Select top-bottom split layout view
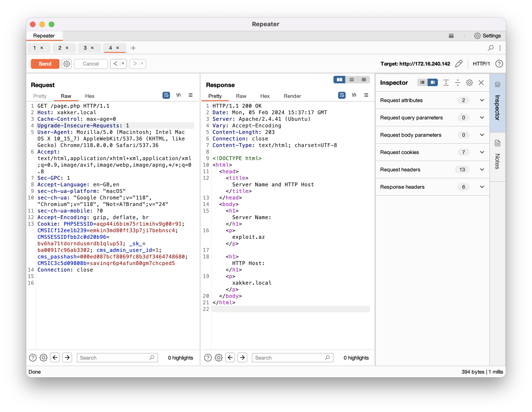532x412 pixels. tap(352, 80)
